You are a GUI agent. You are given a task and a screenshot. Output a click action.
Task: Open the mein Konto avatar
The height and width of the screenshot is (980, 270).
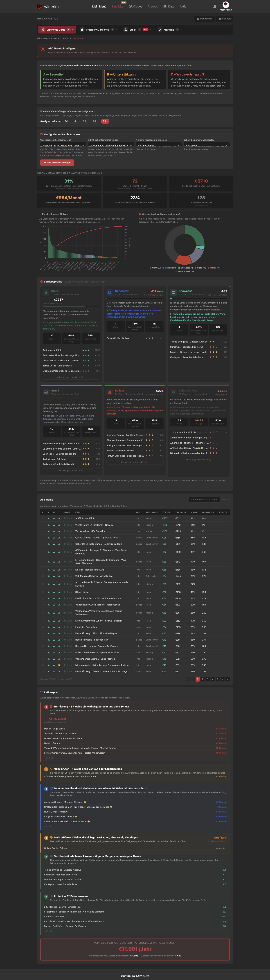click(x=226, y=4)
